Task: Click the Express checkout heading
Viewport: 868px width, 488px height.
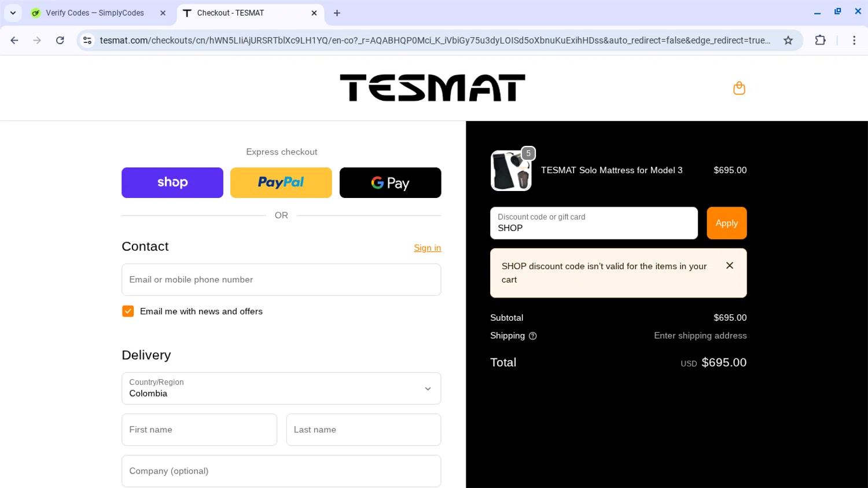Action: tap(282, 152)
